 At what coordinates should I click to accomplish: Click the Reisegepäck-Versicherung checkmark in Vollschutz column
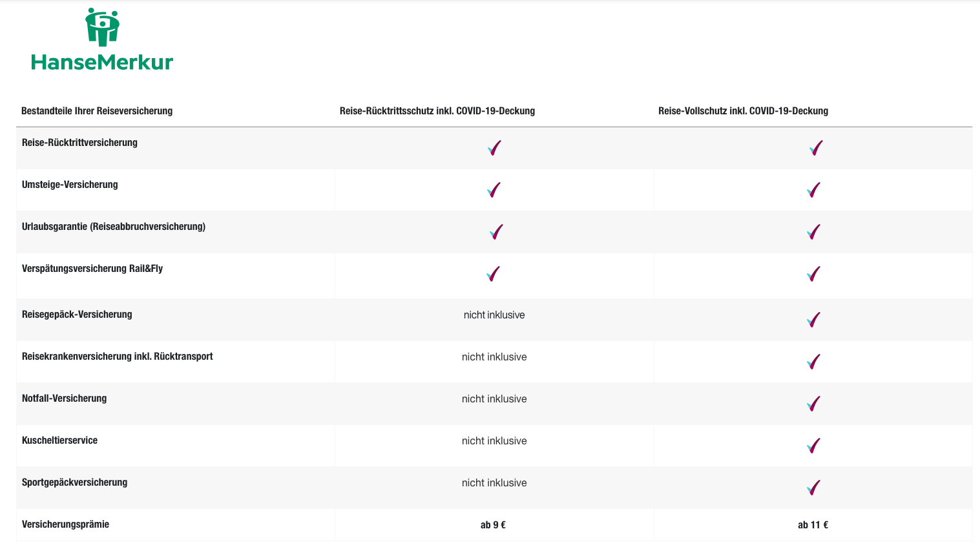pyautogui.click(x=814, y=320)
